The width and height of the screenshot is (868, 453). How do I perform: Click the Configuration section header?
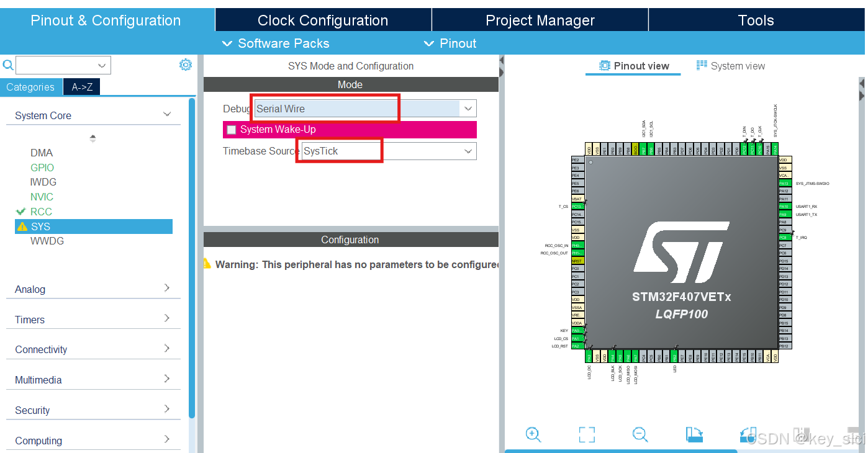point(351,240)
